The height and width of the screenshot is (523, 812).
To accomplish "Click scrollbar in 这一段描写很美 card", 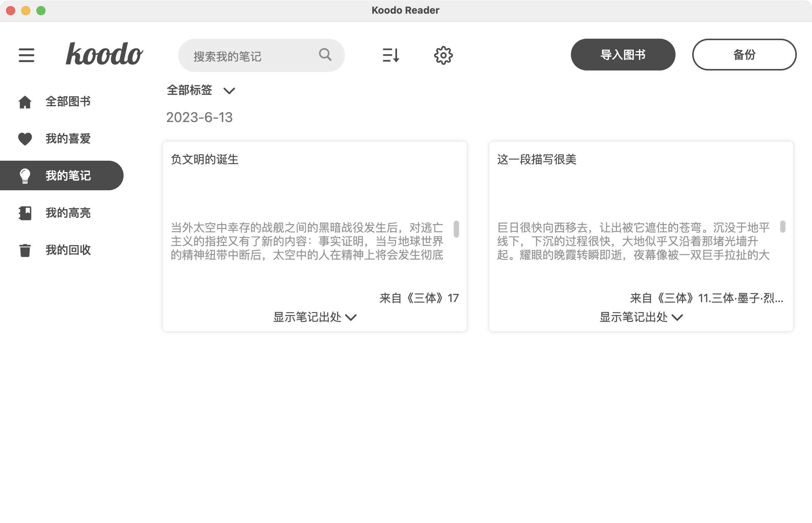I will 783,227.
